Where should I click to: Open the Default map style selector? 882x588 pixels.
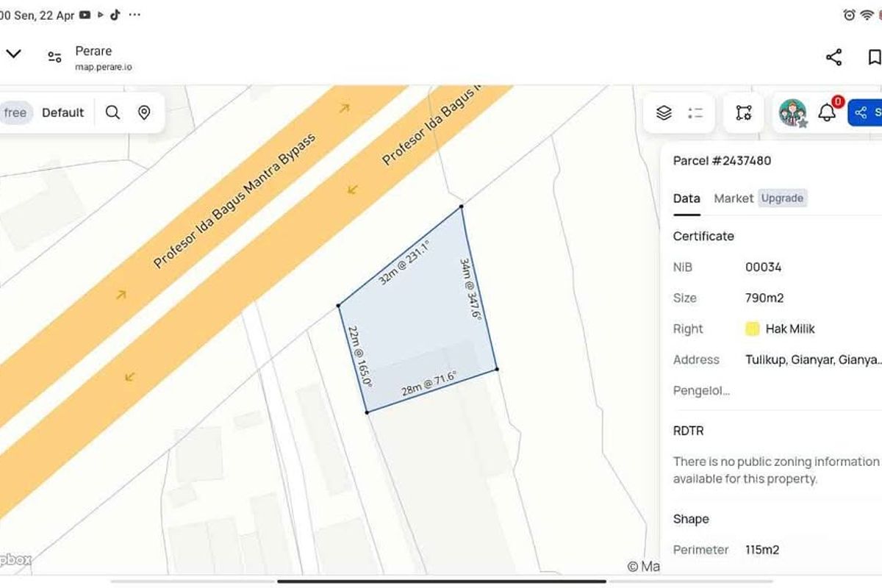pos(62,112)
